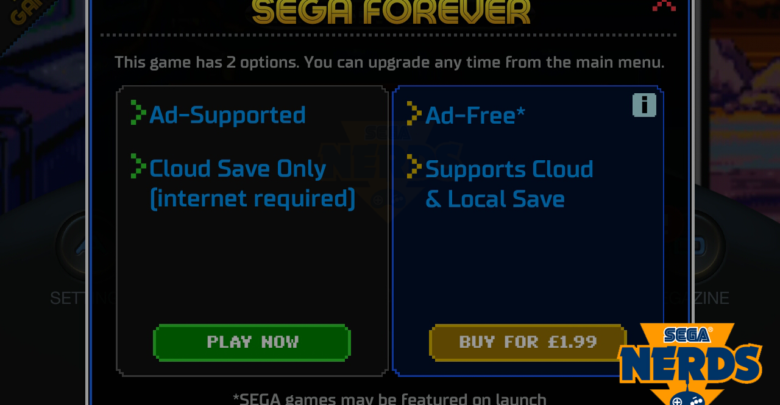Screen dimensions: 780x405
Task: Click the green arrow beside Cloud Save Only
Action: pos(138,166)
